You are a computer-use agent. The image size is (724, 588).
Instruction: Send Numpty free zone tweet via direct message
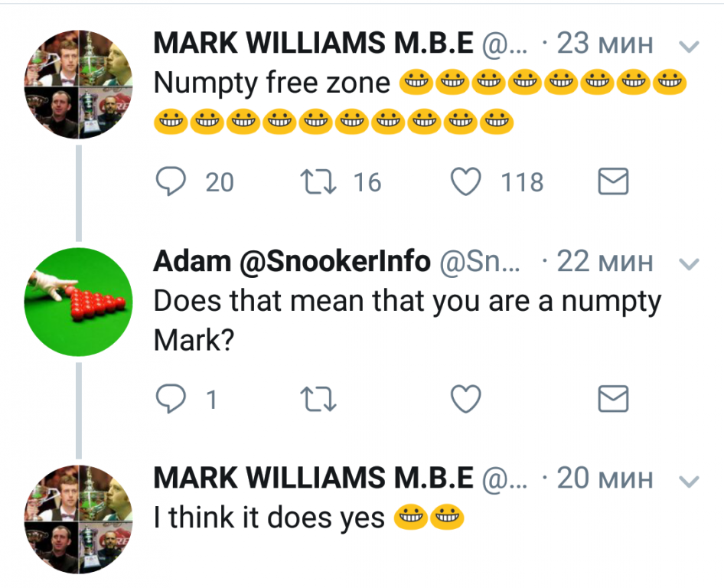tap(612, 181)
